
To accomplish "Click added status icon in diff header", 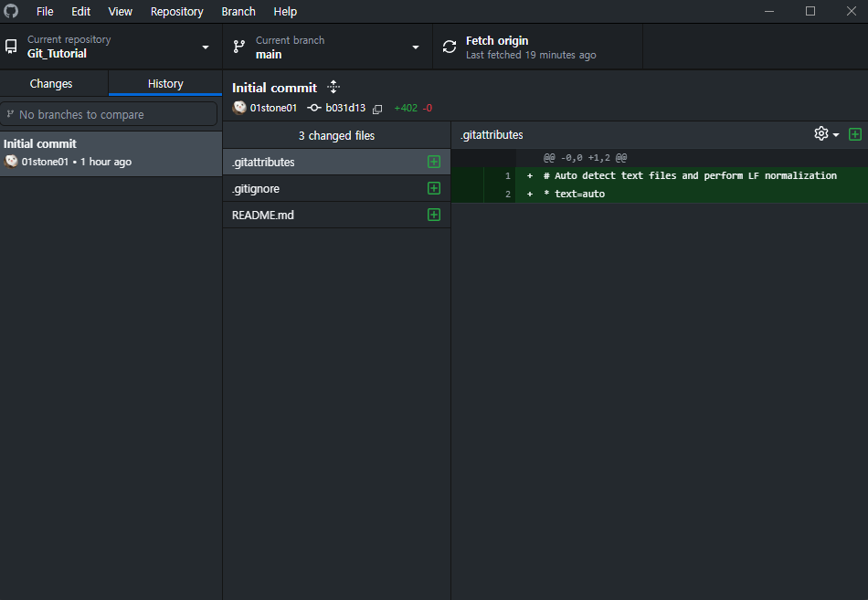I will (x=854, y=134).
